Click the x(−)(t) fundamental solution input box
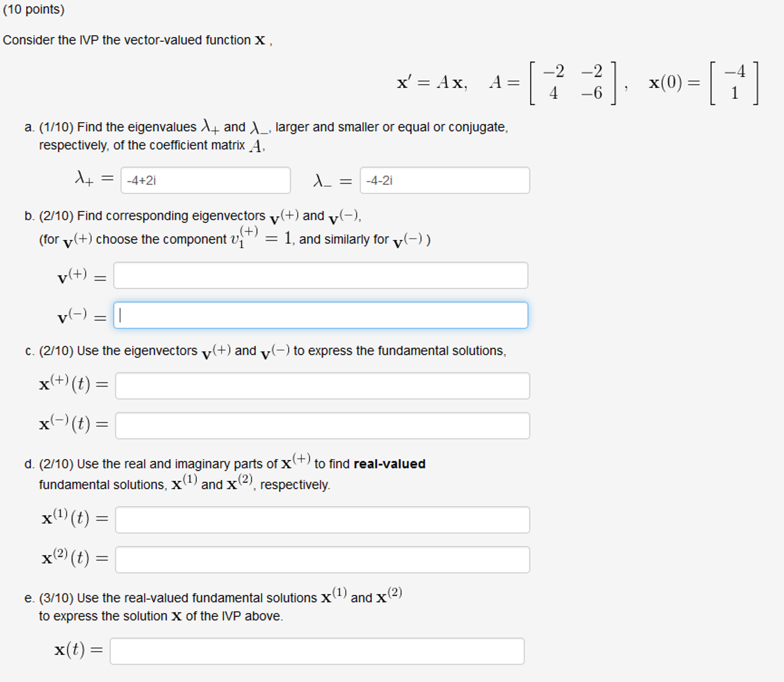Screen dimensions: 784x682 (322, 425)
